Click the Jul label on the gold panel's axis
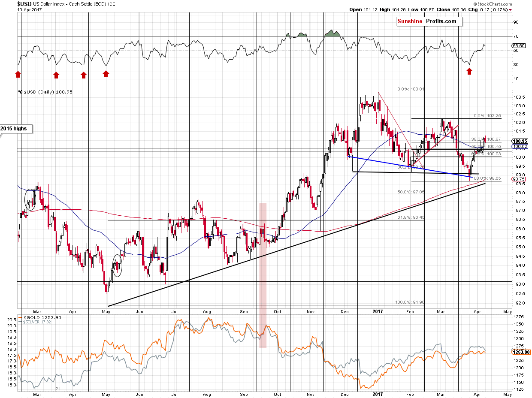This screenshot has width=532, height=398. [x=173, y=394]
